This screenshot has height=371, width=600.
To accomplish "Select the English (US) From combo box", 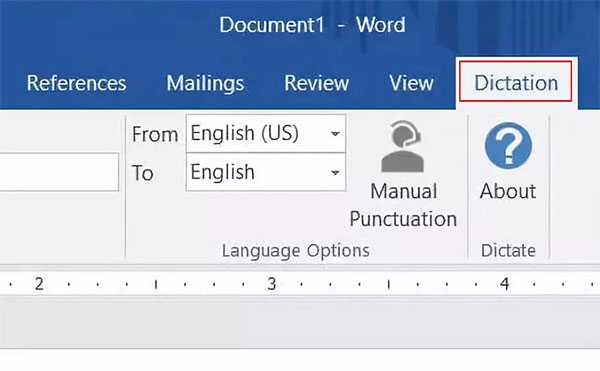I will tap(266, 133).
